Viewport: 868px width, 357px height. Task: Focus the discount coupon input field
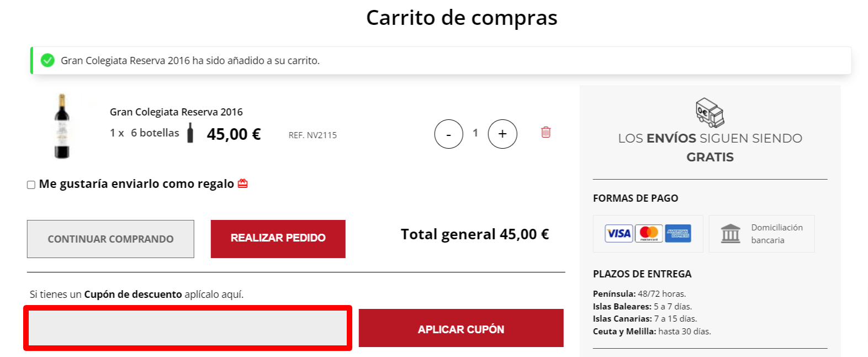(188, 328)
